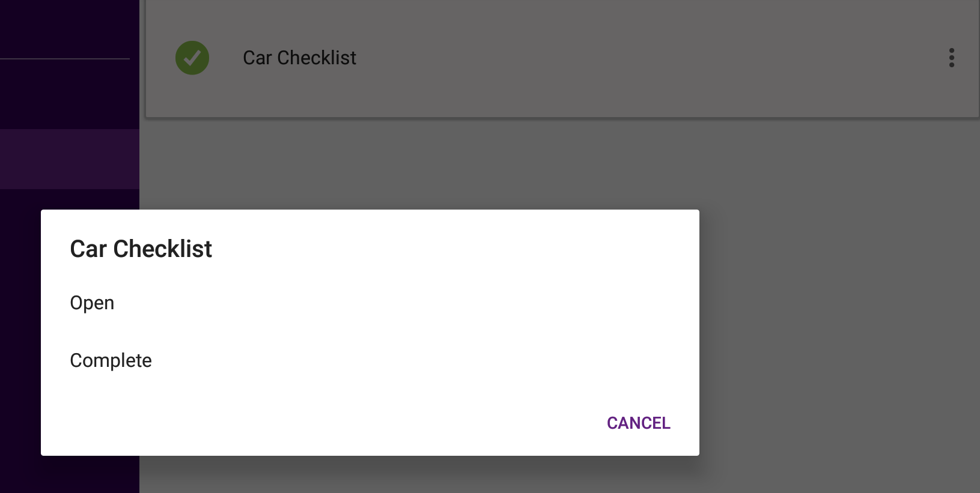The width and height of the screenshot is (980, 493).
Task: Click the Car Checklist title text
Action: point(299,58)
